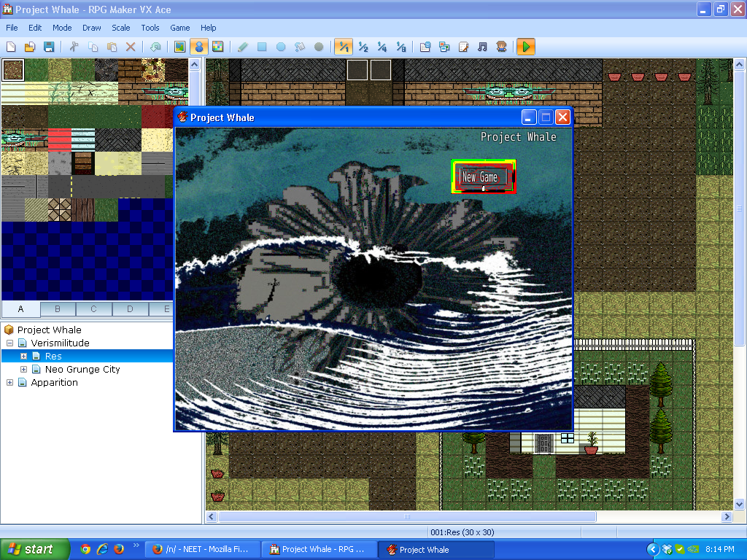The width and height of the screenshot is (747, 560).
Task: Switch to Project Whale RPG Maker taskbar button
Action: coord(320,549)
